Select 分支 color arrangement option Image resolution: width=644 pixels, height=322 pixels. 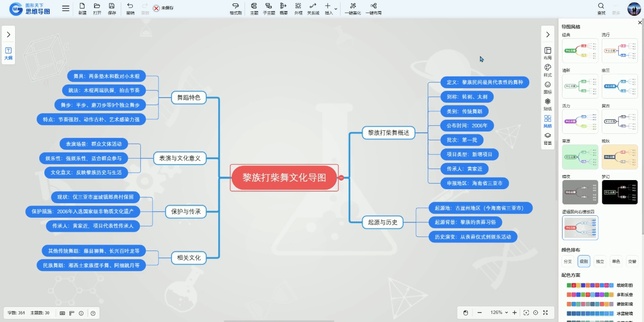568,262
